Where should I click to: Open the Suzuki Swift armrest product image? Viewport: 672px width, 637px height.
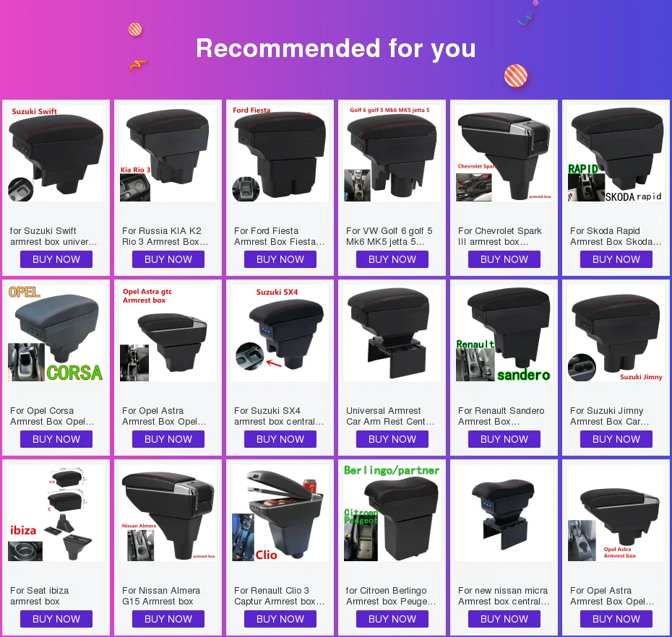[56, 153]
